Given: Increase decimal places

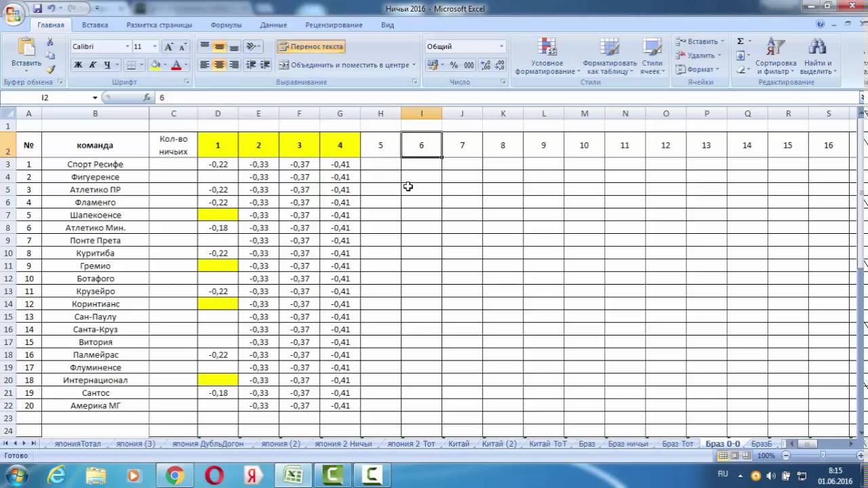Looking at the screenshot, I should click(486, 65).
